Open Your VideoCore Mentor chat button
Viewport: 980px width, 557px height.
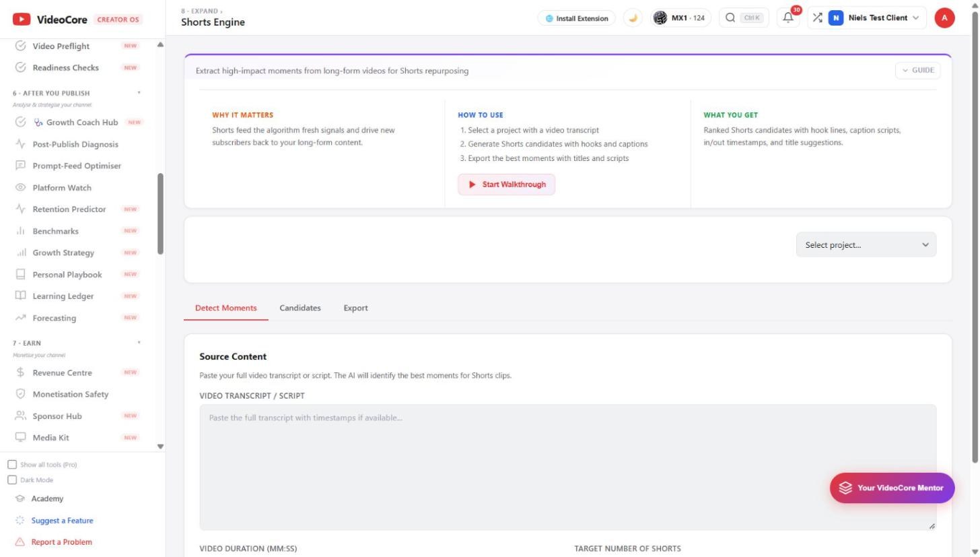coord(893,488)
